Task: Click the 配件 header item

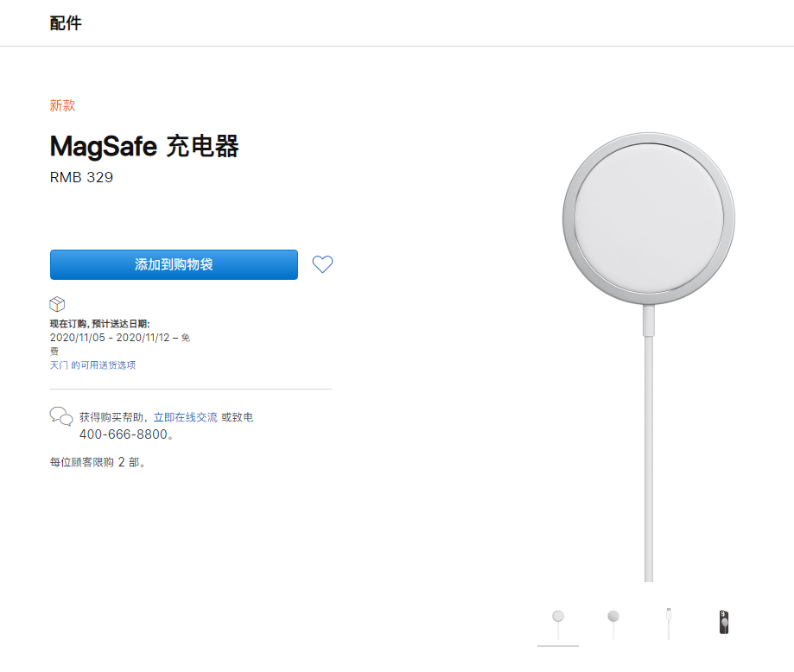Action: pyautogui.click(x=67, y=22)
